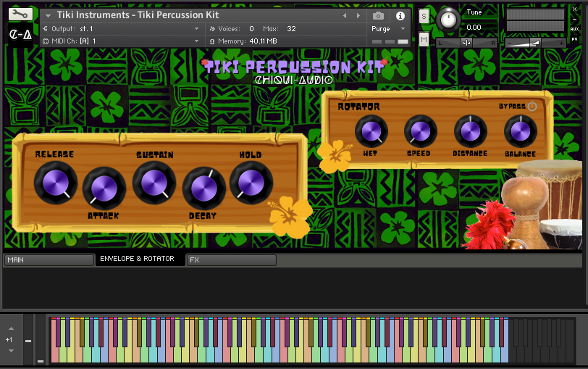Click the Rotator Speed knob
Screen dimensions: 588x369
(x=420, y=131)
